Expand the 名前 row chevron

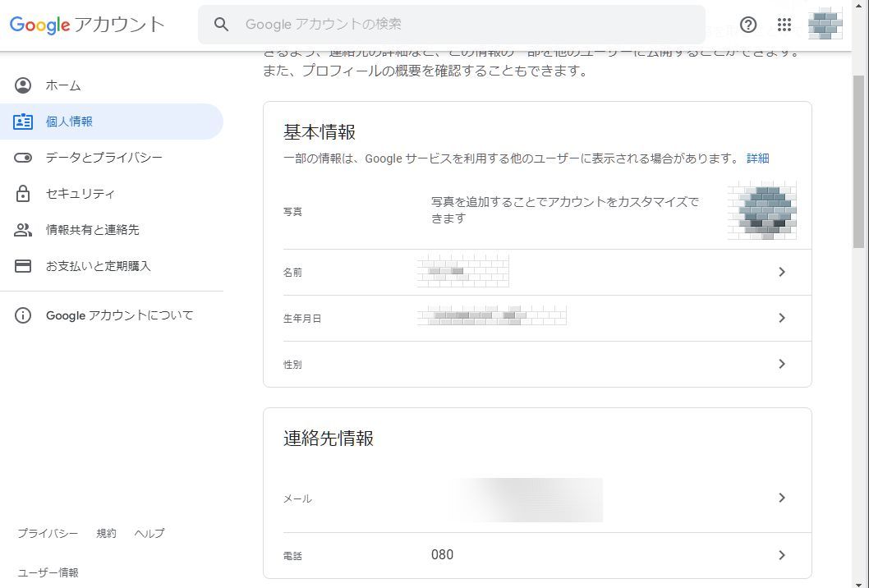pyautogui.click(x=781, y=272)
